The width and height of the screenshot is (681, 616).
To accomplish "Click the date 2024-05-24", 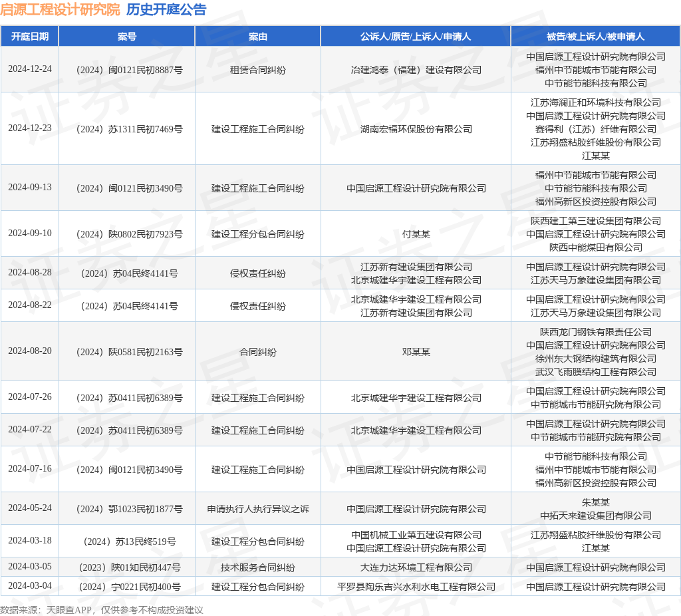I will (x=30, y=508).
